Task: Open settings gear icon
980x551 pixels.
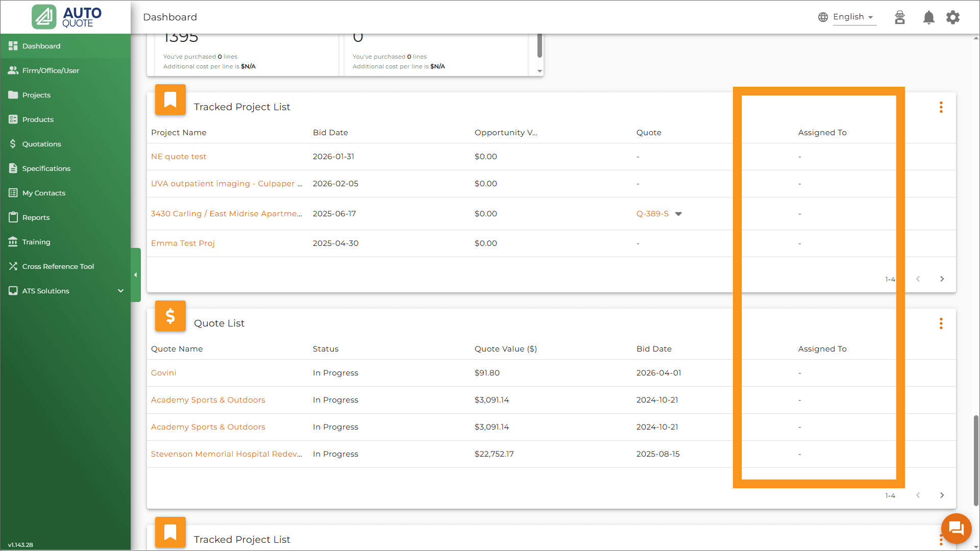Action: click(x=953, y=17)
